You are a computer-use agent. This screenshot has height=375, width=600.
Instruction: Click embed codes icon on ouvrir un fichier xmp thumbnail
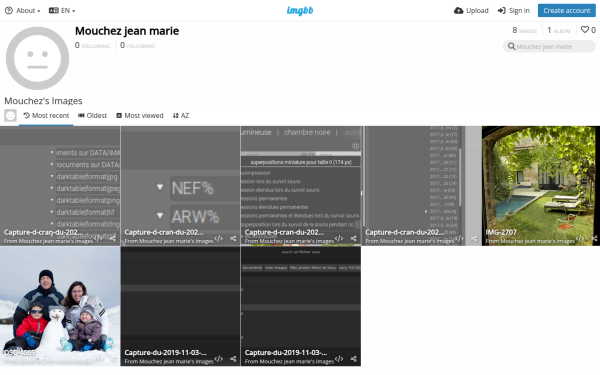tap(339, 359)
